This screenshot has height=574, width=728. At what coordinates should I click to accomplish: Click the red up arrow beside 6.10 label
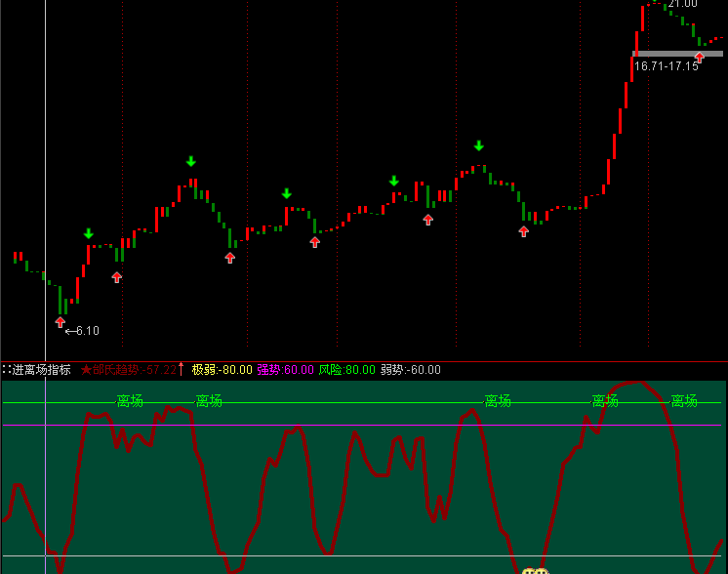coord(60,322)
